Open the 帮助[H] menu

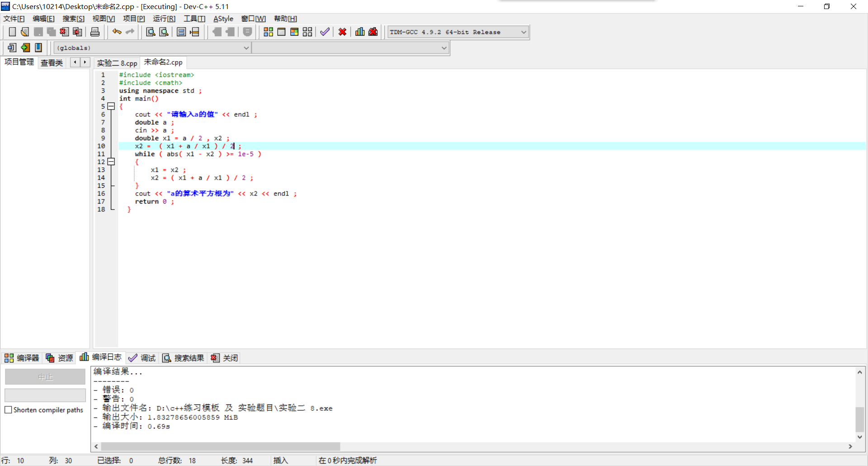click(285, 19)
